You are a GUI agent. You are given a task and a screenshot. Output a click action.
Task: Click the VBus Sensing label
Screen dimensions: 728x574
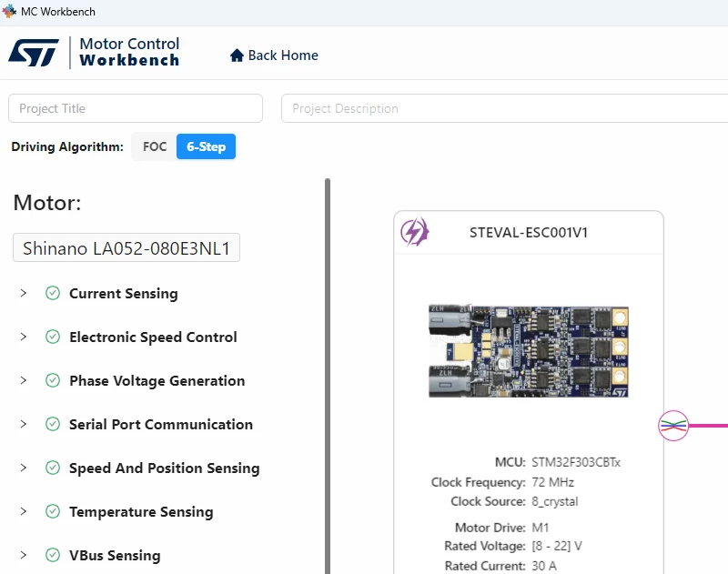pyautogui.click(x=115, y=555)
